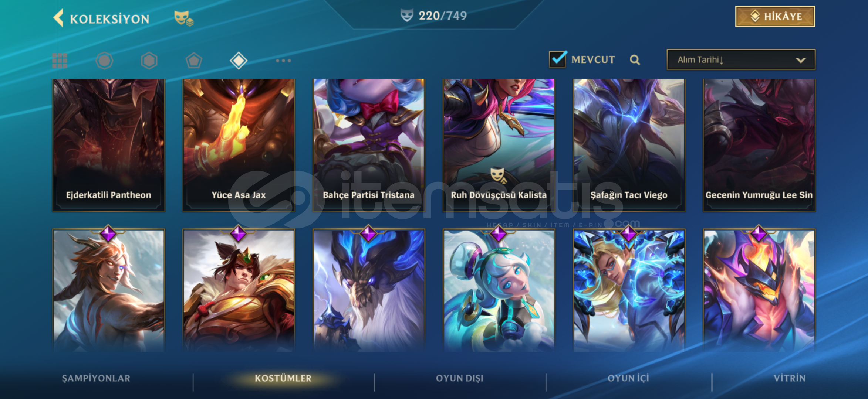Select the grid all-skins filter icon
868x399 pixels.
[60, 61]
